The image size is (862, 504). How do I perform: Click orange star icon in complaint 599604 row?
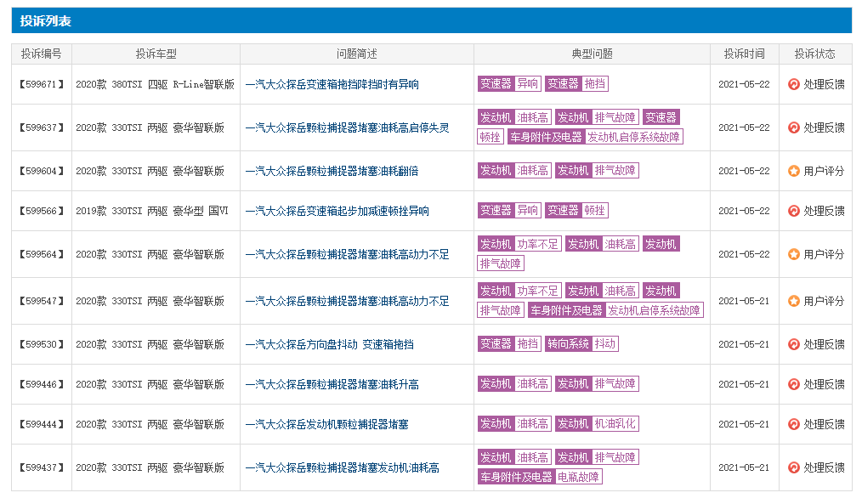(x=793, y=171)
